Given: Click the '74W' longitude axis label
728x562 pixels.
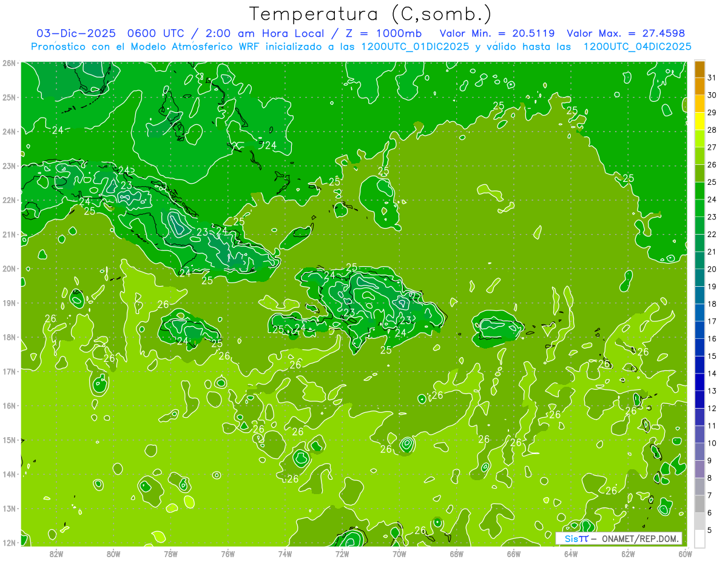Looking at the screenshot, I should tap(285, 554).
